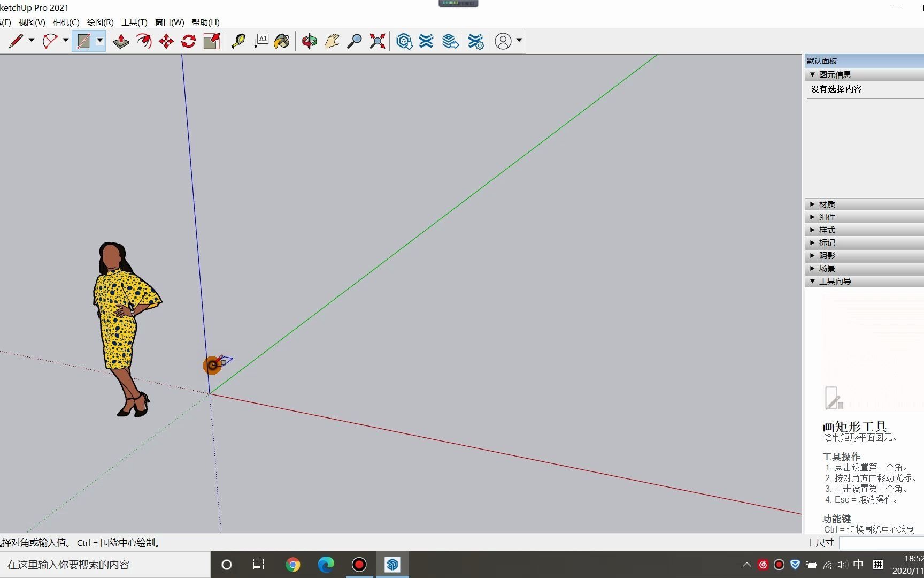Image resolution: width=924 pixels, height=578 pixels.
Task: Open the Arc tool dropdown arrow
Action: pyautogui.click(x=65, y=41)
